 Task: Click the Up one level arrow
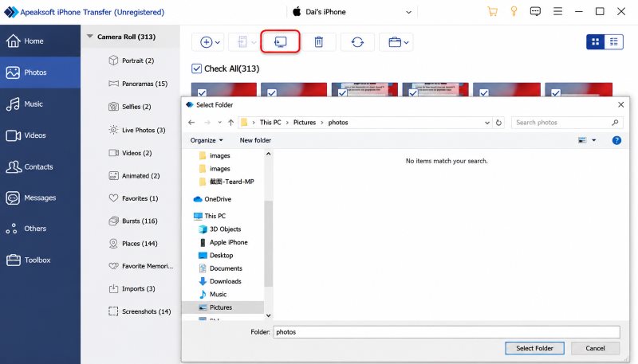click(230, 123)
